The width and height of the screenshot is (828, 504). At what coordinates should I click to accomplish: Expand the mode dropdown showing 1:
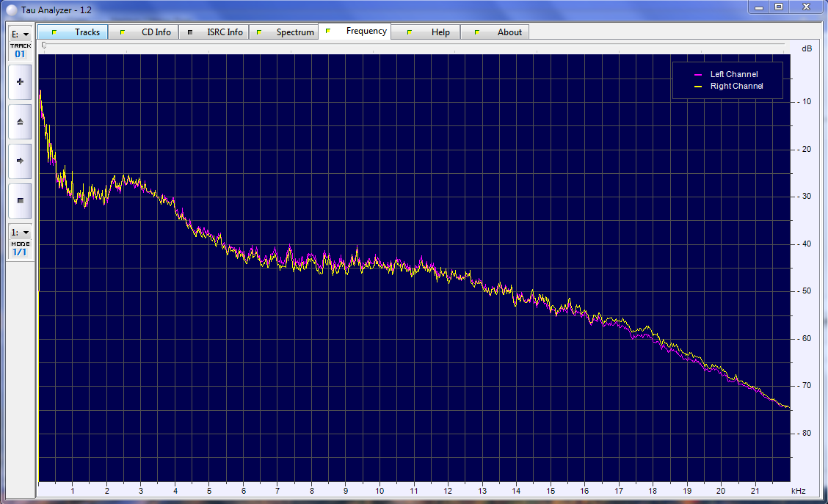pos(20,232)
